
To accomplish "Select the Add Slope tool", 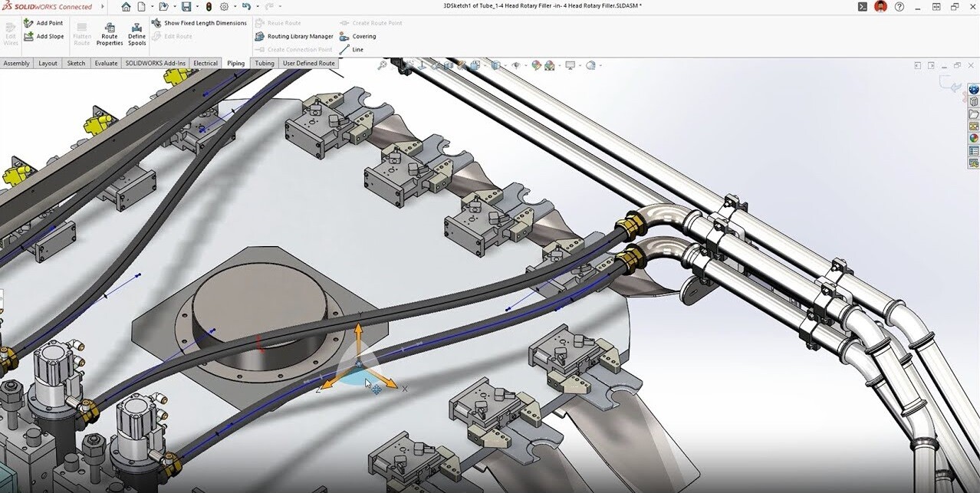I will [x=48, y=35].
